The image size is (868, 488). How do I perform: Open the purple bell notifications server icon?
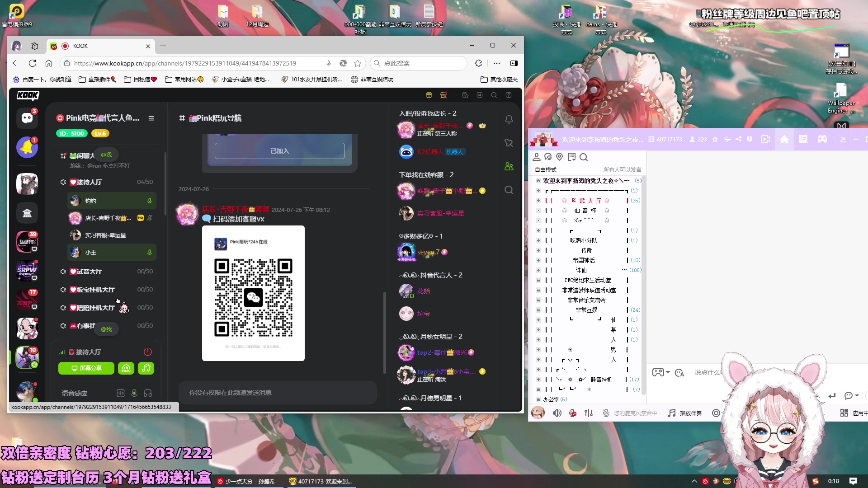pos(27,147)
